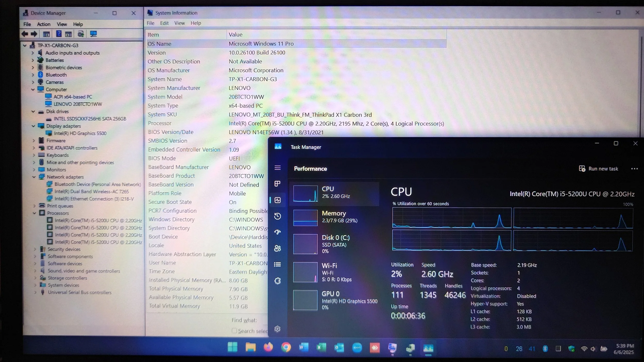Open Task Manager Processes page icon
Viewport: 644px width, 362px height.
[x=277, y=184]
